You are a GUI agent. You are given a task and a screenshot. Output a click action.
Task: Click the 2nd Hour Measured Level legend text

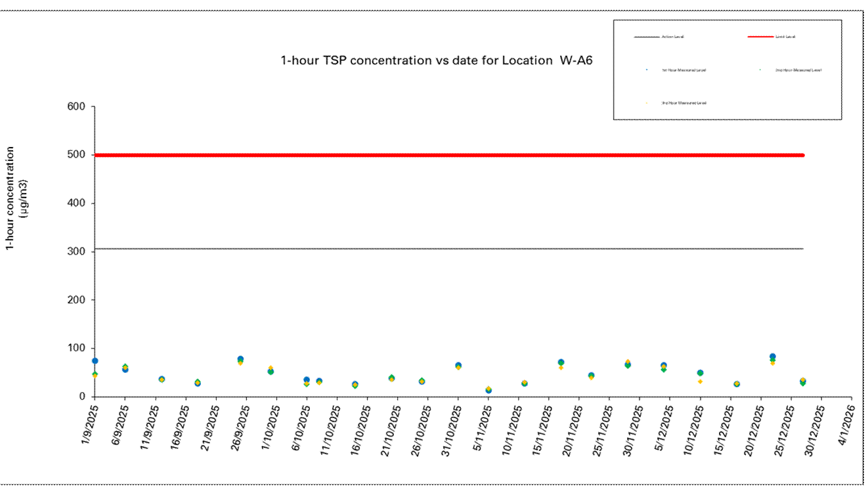click(x=798, y=70)
